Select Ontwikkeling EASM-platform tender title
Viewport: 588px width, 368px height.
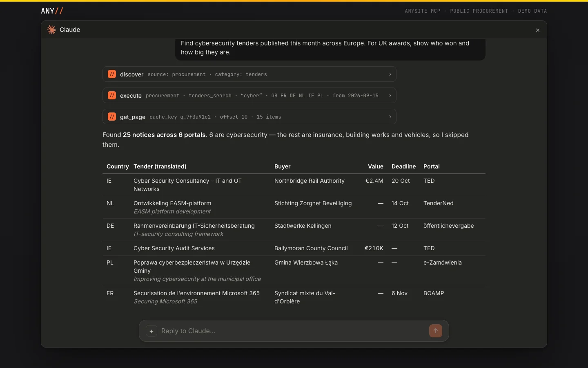coord(172,203)
